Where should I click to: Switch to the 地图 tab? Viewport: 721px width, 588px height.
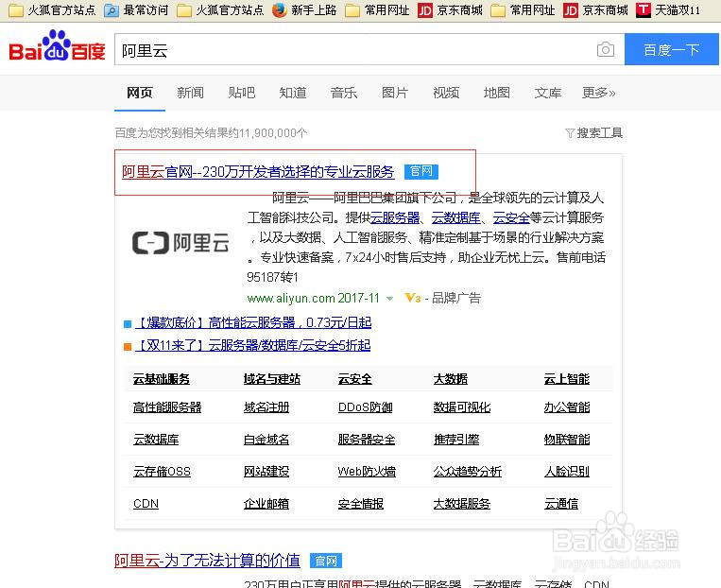coord(497,93)
